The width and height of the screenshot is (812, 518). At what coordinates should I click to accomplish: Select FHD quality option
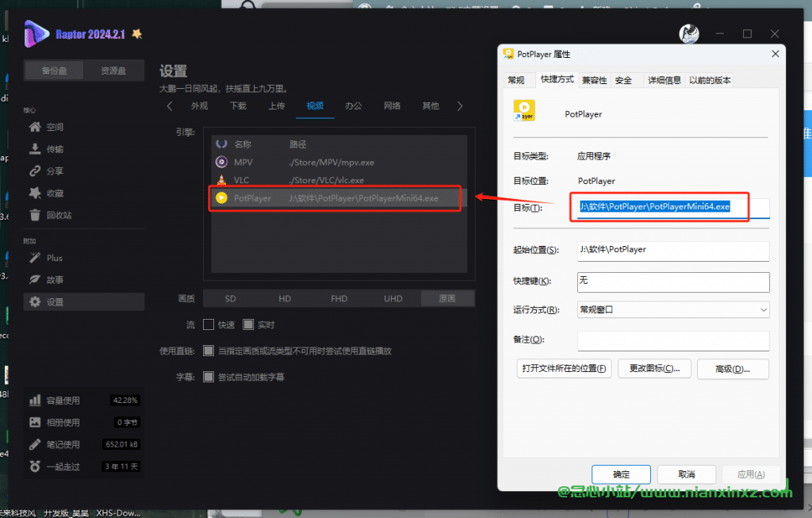click(x=339, y=298)
